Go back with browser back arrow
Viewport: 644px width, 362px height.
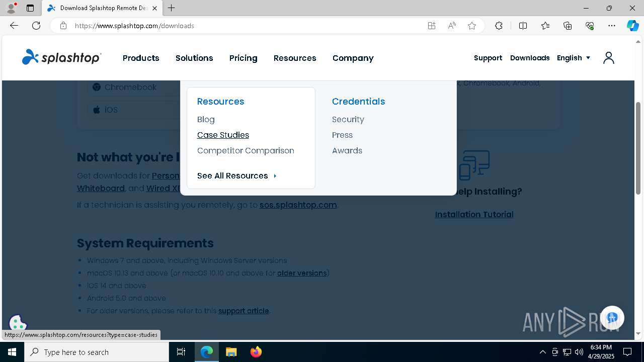coord(14,26)
